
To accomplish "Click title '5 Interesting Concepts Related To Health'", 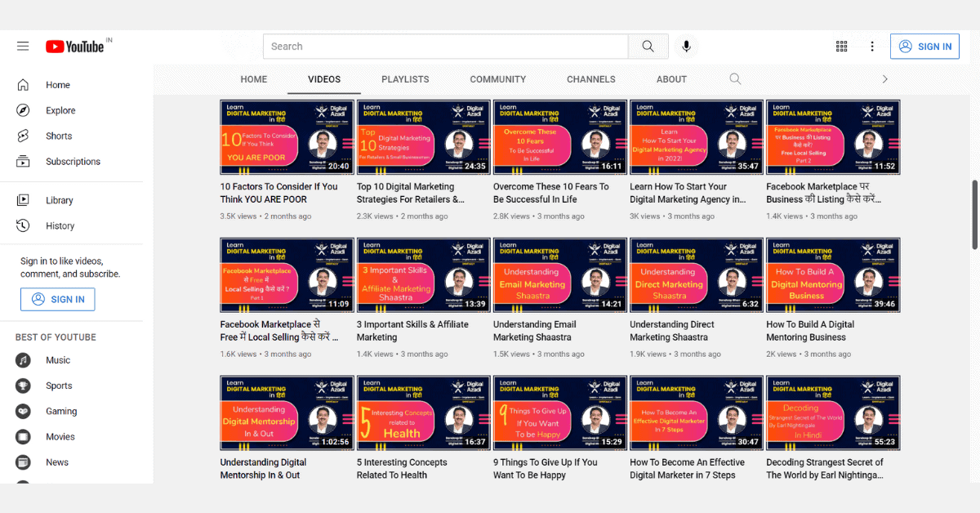I will (402, 469).
